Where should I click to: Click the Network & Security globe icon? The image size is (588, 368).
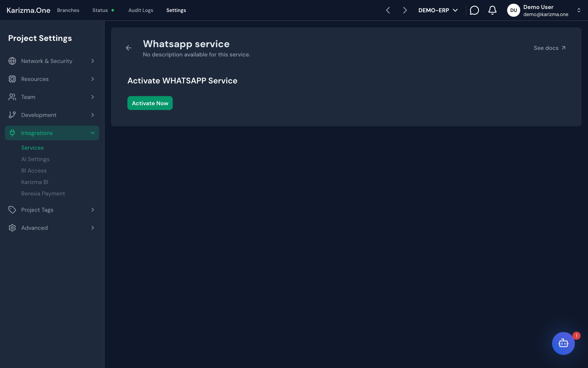pyautogui.click(x=12, y=61)
